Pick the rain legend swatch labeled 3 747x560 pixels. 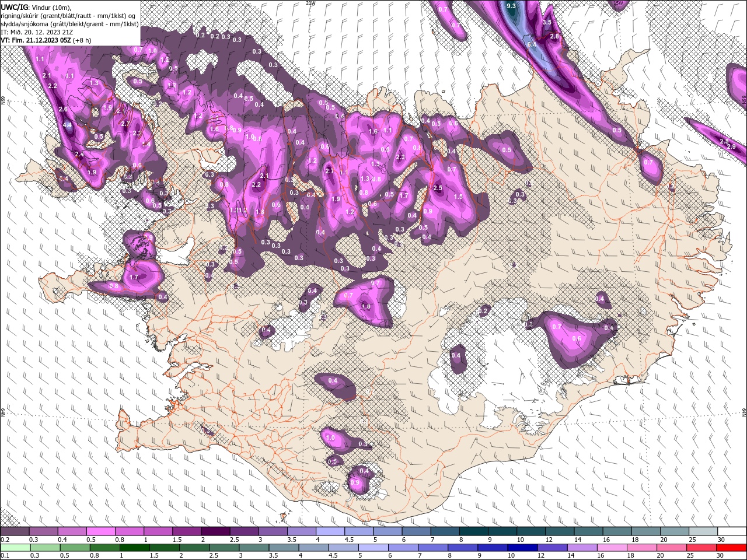tap(254, 547)
